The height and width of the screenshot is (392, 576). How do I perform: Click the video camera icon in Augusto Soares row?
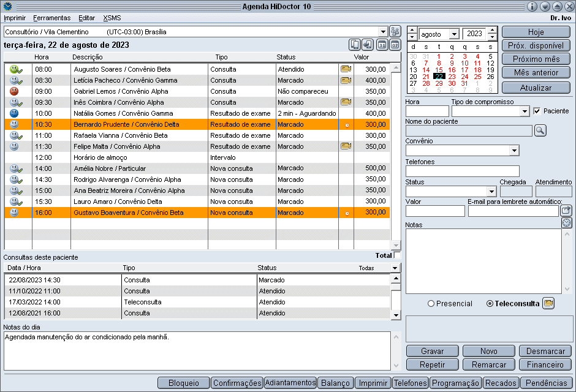click(x=346, y=69)
